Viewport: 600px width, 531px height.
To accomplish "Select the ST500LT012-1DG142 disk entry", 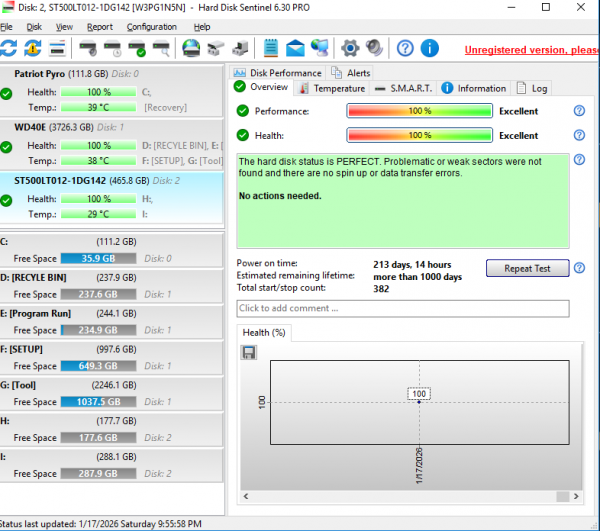I will (112, 198).
